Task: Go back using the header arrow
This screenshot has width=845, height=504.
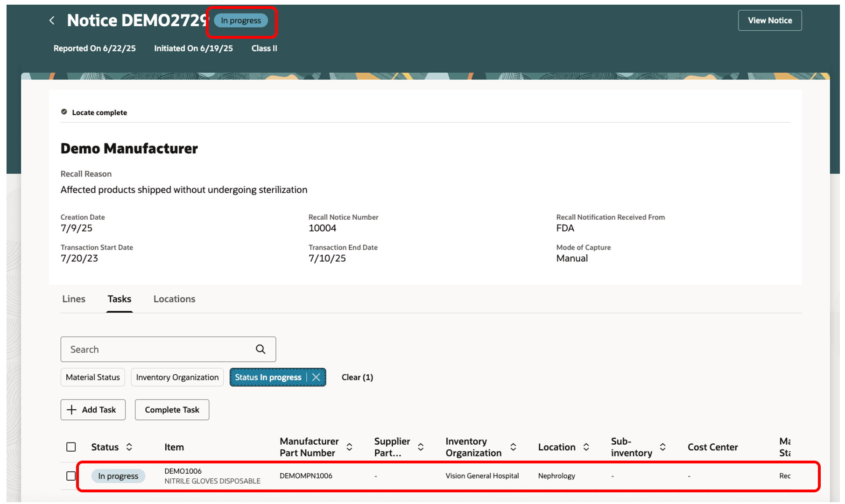Action: pos(52,21)
